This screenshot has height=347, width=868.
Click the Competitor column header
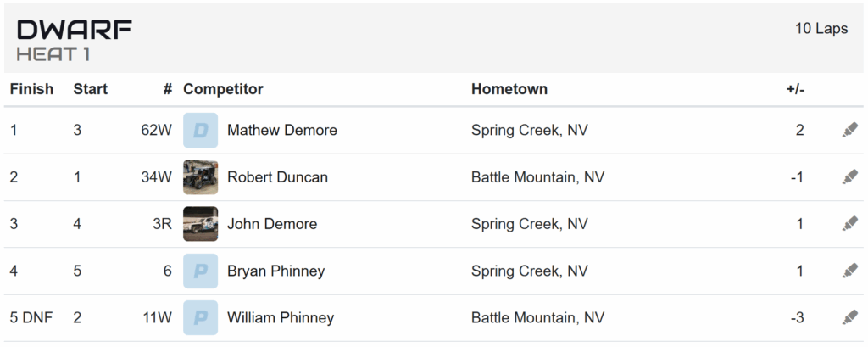tap(223, 89)
